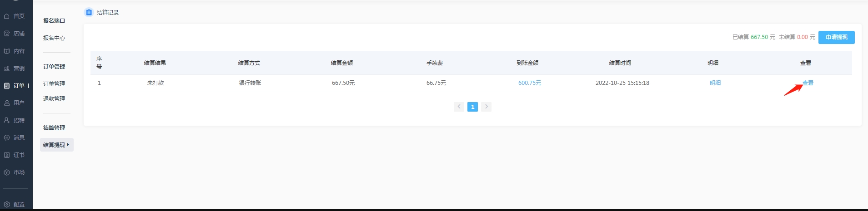The height and width of the screenshot is (211, 868).
Task: Click the 到账金额 column header
Action: point(527,63)
